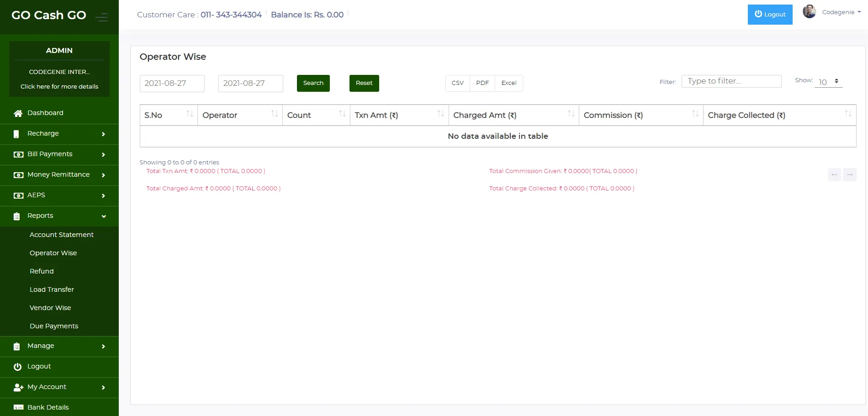Export the table as PDF
The image size is (868, 416).
click(x=482, y=83)
